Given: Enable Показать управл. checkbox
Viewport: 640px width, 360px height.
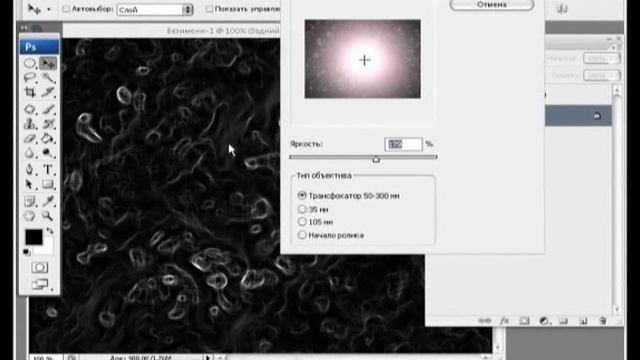Looking at the screenshot, I should coord(209,9).
